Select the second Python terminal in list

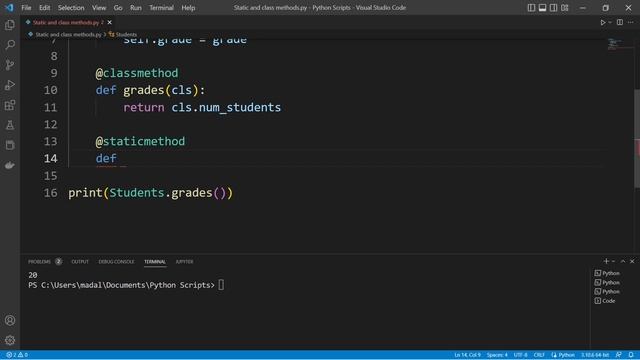[607, 282]
